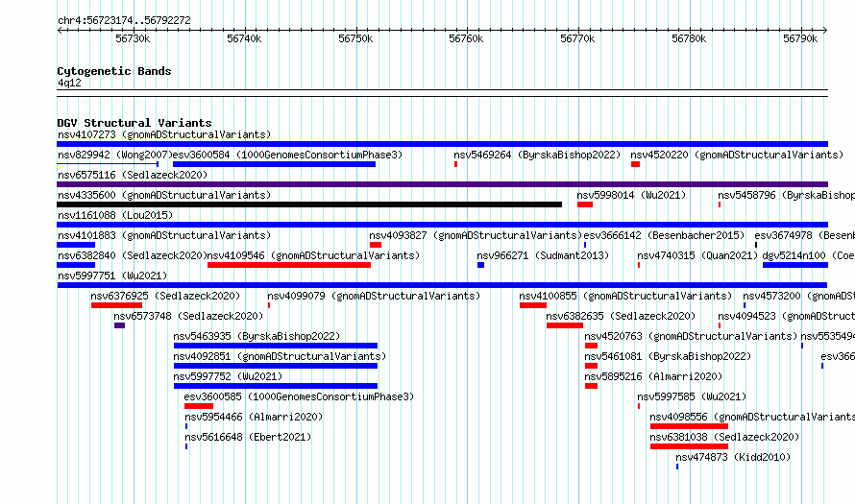The image size is (855, 504).
Task: Click the 56750k ruler position label
Action: click(x=355, y=38)
